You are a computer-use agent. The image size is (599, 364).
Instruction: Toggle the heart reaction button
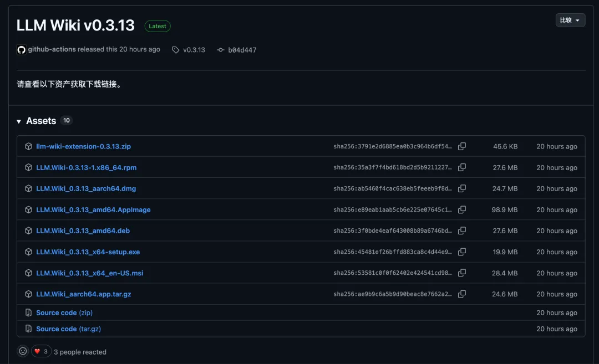click(x=41, y=351)
